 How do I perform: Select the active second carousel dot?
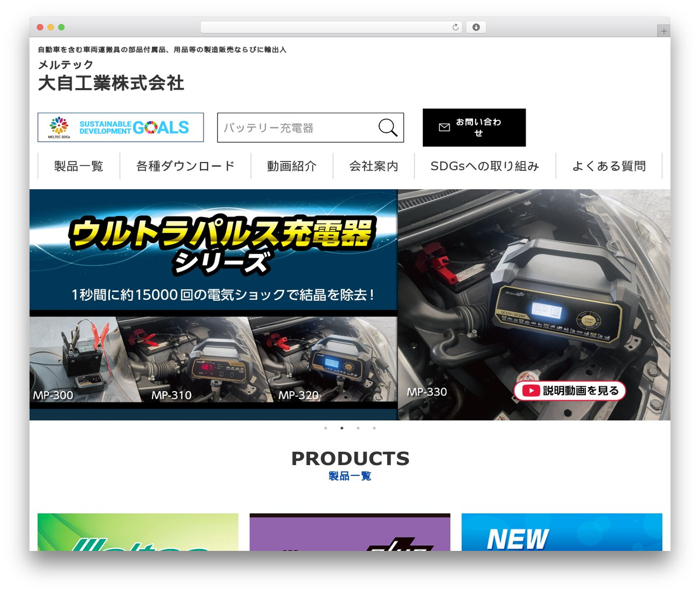tap(342, 428)
